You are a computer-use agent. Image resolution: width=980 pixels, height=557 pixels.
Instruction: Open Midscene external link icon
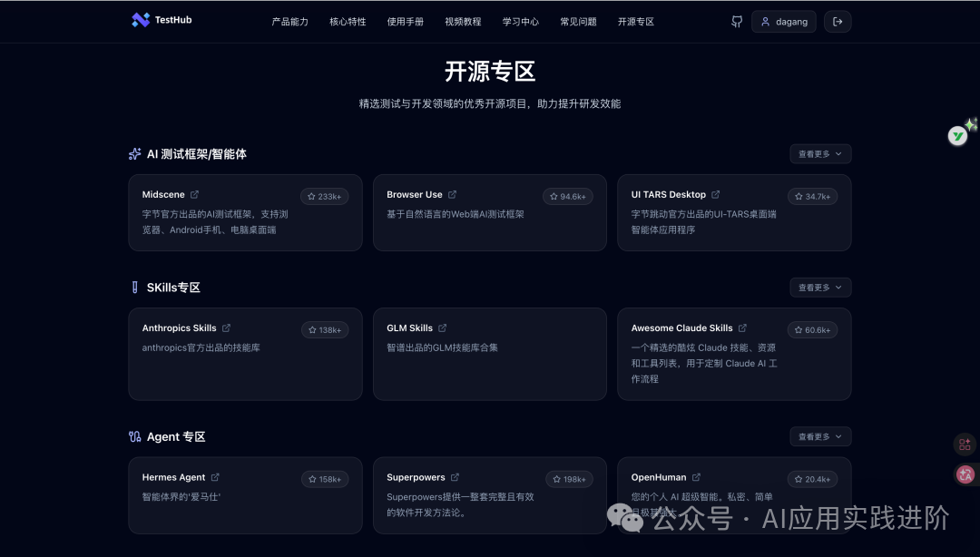tap(194, 194)
